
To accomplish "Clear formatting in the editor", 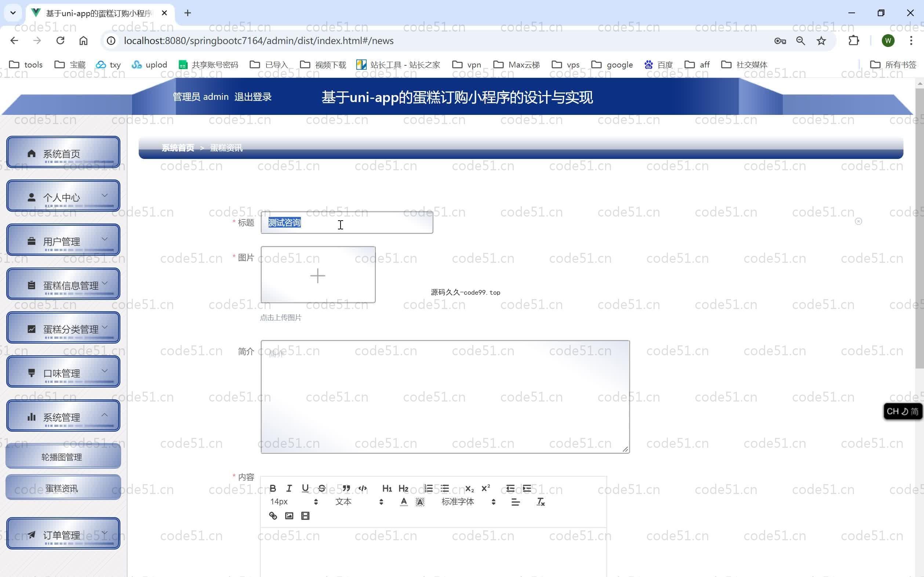I will tap(540, 502).
